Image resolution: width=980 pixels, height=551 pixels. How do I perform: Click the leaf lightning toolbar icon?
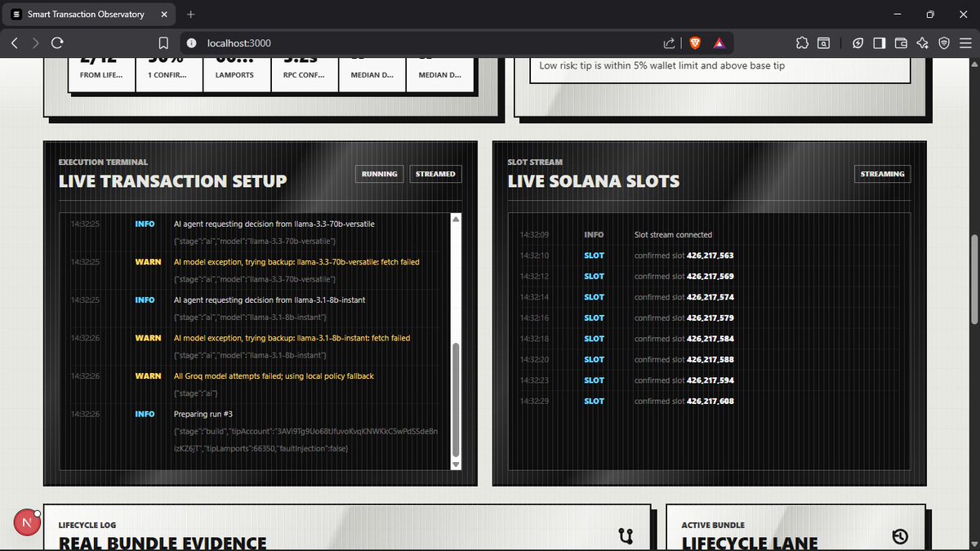click(x=858, y=43)
